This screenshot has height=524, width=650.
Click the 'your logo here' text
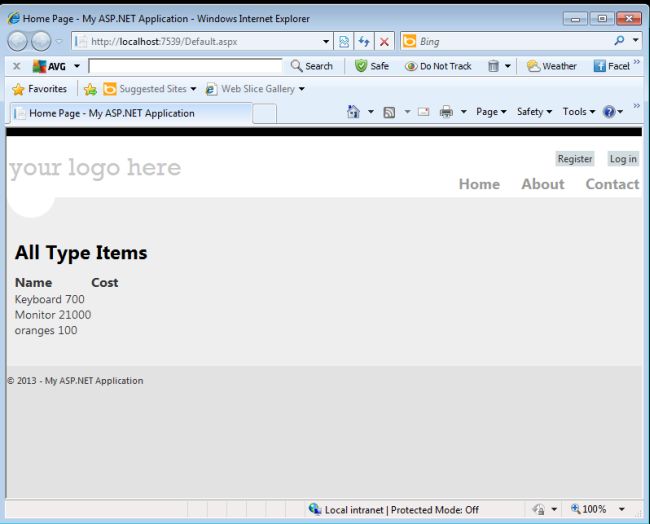point(95,168)
